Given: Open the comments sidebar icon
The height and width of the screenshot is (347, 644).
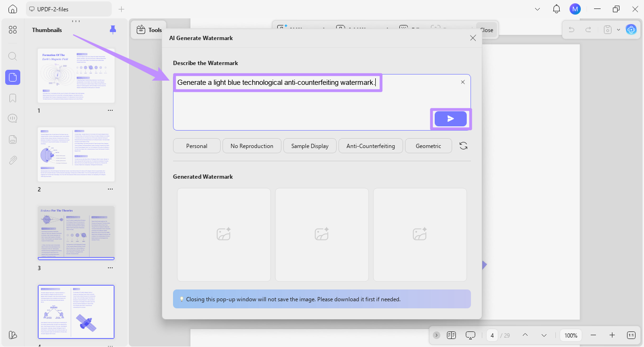Looking at the screenshot, I should click(x=13, y=118).
